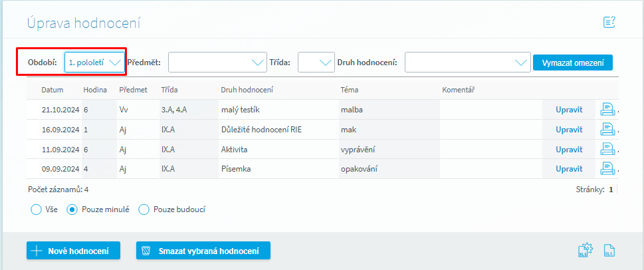
Task: Click the XLS export settings gear icon
Action: coord(585,251)
